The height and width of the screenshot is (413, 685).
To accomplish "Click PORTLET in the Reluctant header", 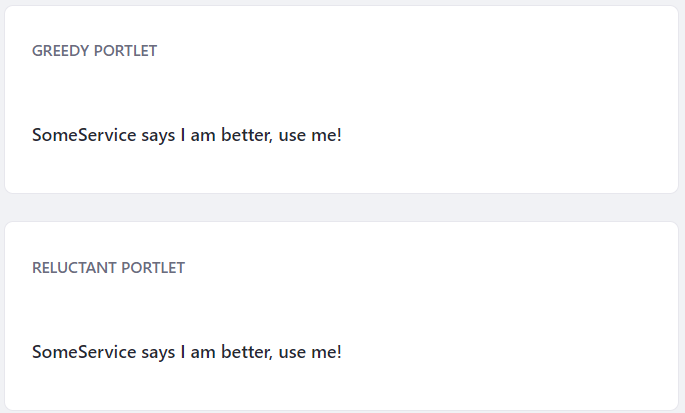I will [x=153, y=267].
